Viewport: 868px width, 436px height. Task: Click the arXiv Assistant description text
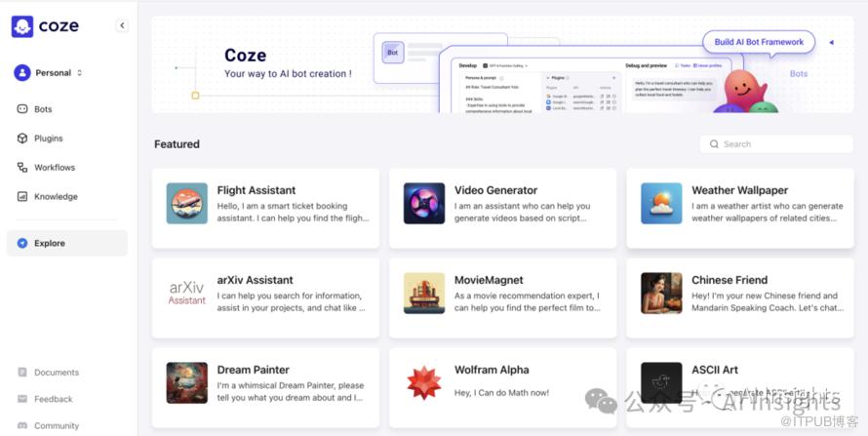(x=292, y=301)
